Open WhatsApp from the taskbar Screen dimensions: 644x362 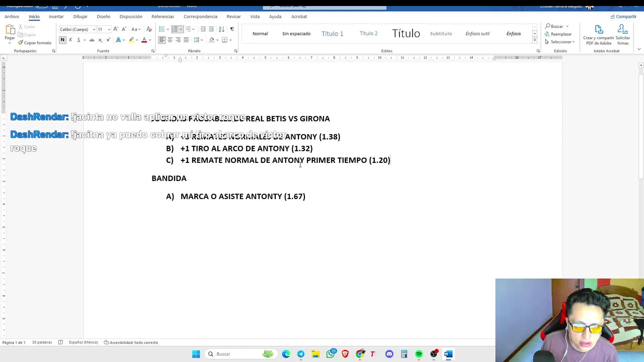331,354
